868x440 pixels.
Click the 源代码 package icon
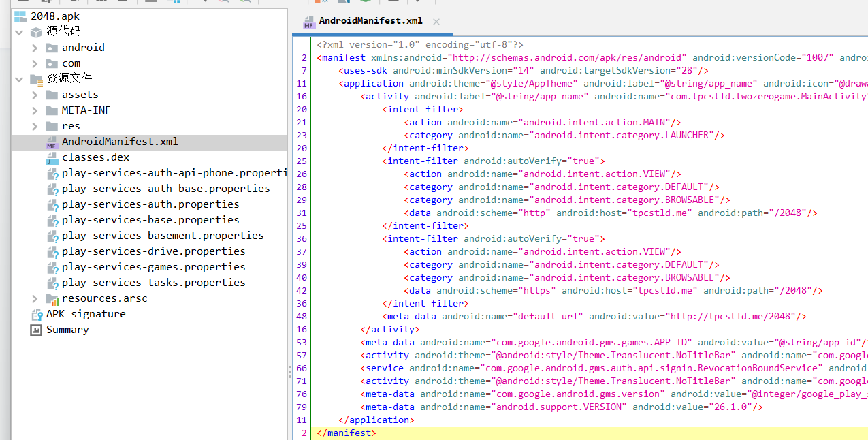tap(36, 32)
